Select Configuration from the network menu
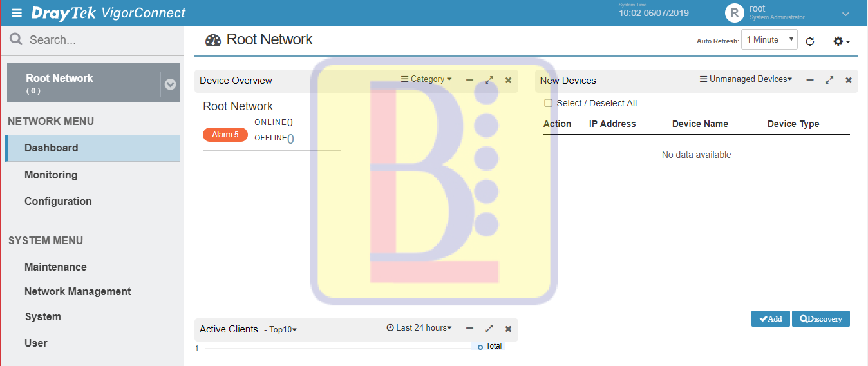Image resolution: width=868 pixels, height=366 pixels. (58, 201)
